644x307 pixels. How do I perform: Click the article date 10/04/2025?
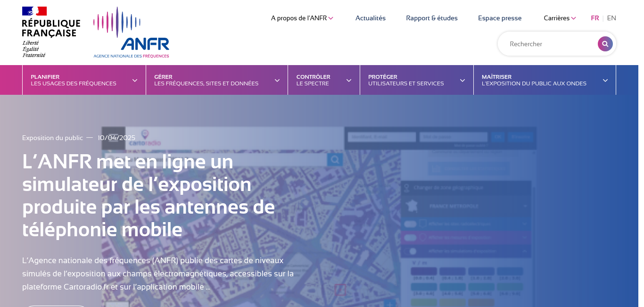[116, 138]
